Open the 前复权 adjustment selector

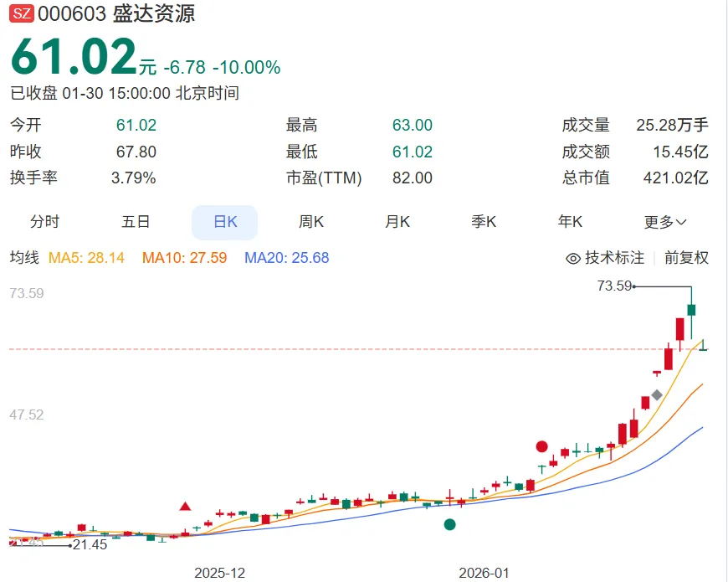pos(686,258)
